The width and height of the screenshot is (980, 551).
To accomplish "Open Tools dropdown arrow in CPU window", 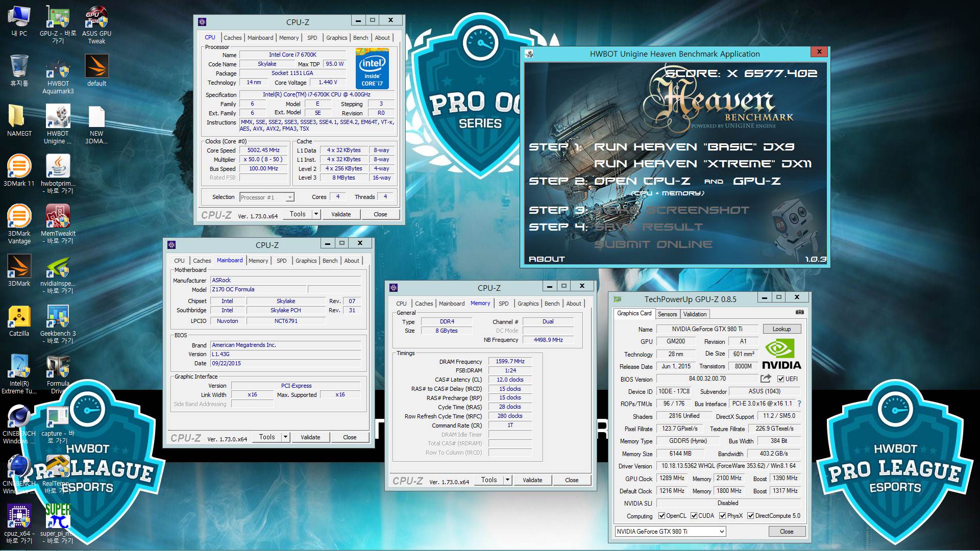I will point(316,214).
